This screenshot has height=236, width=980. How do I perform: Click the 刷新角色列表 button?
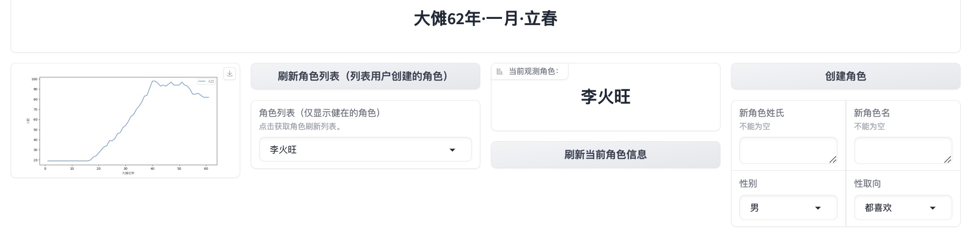point(365,76)
